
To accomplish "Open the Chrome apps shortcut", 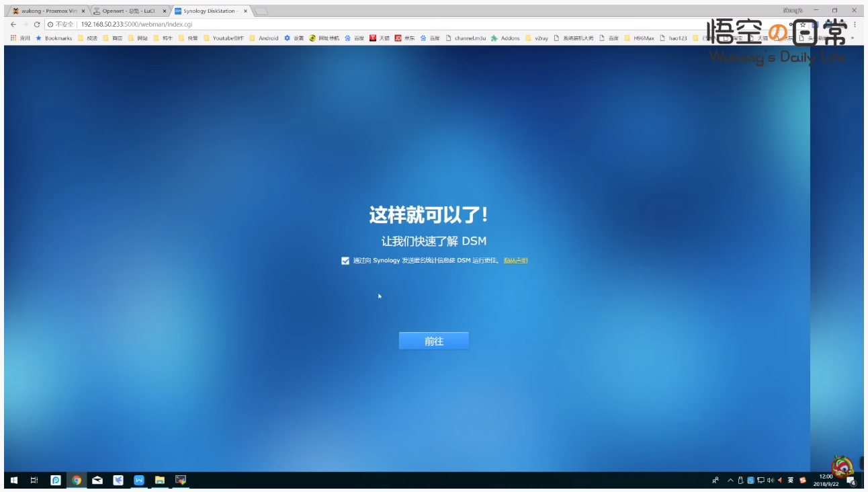I will [x=20, y=38].
